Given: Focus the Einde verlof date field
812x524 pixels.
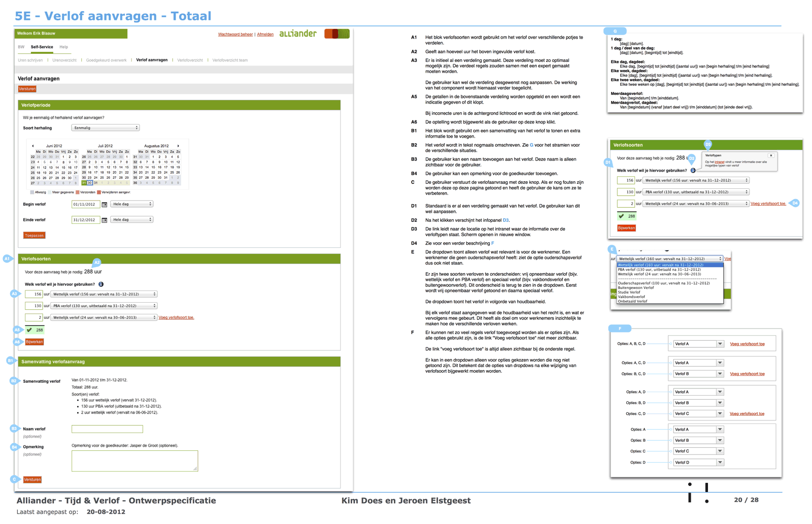Looking at the screenshot, I should [86, 220].
